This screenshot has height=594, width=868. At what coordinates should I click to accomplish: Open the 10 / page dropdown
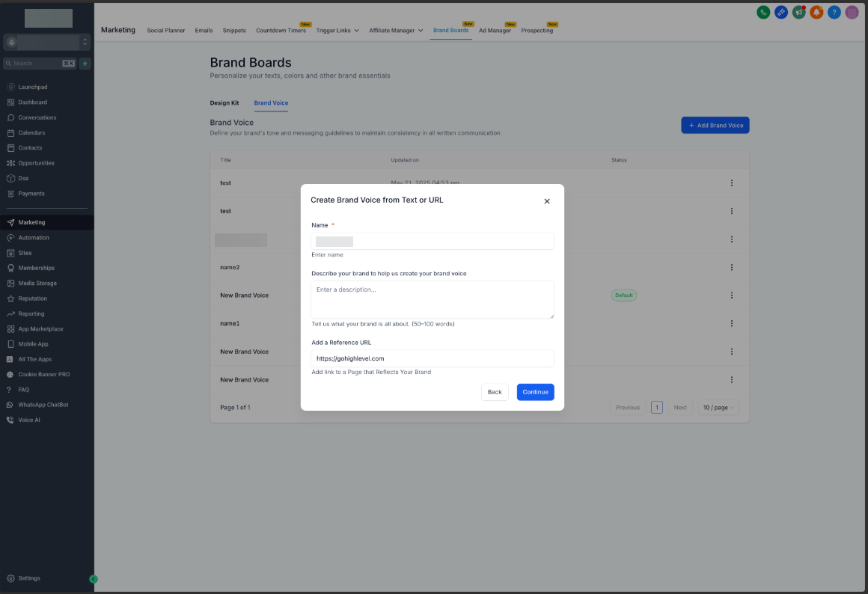tap(718, 408)
